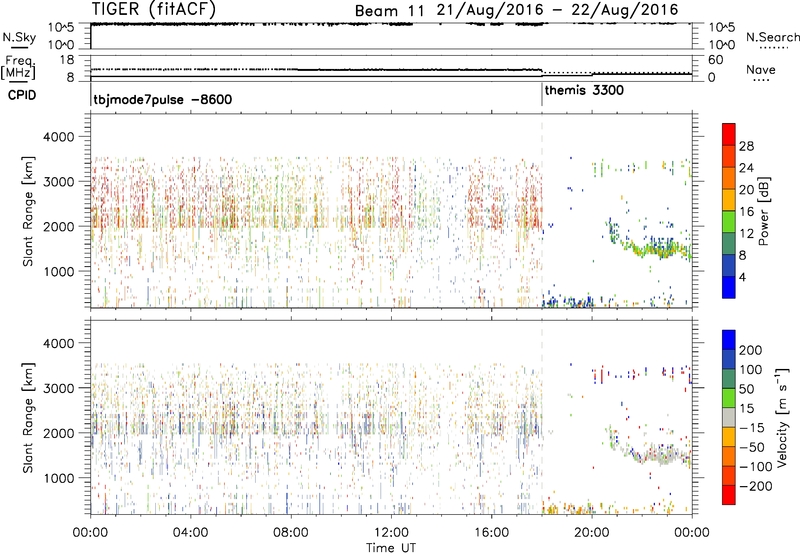Click the blue bottom segment of the Power color bar
Image resolution: width=800 pixels, height=554 pixels.
click(x=729, y=287)
